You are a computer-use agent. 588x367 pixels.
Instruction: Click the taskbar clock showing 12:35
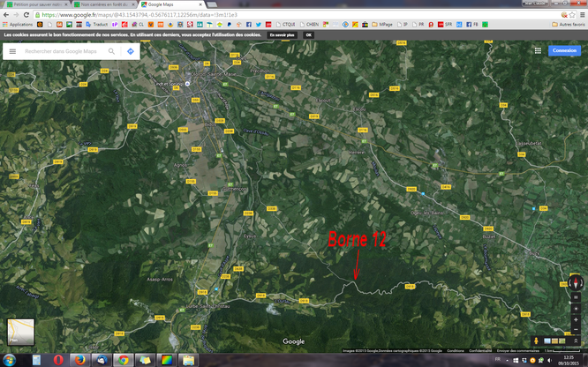[x=568, y=360]
